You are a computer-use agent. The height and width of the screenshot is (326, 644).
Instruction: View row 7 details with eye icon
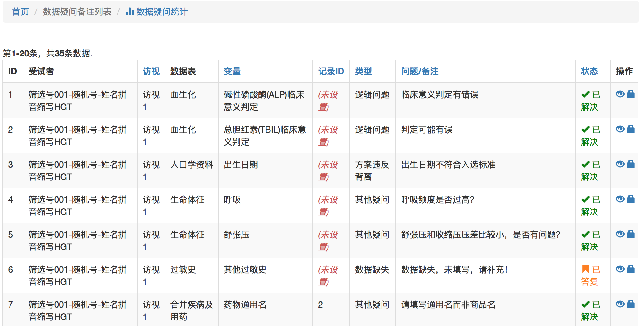(x=620, y=304)
